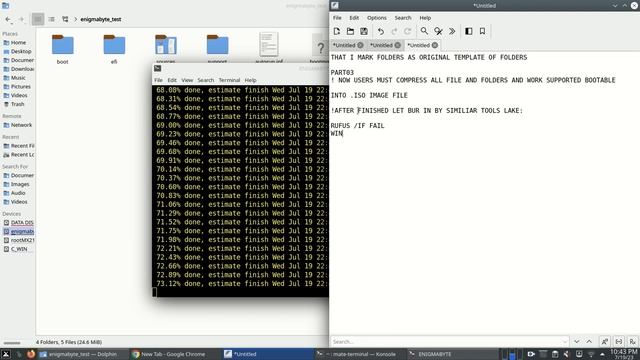This screenshot has height=360, width=640.
Task: Close the third *Untitled tab
Action: [x=435, y=45]
